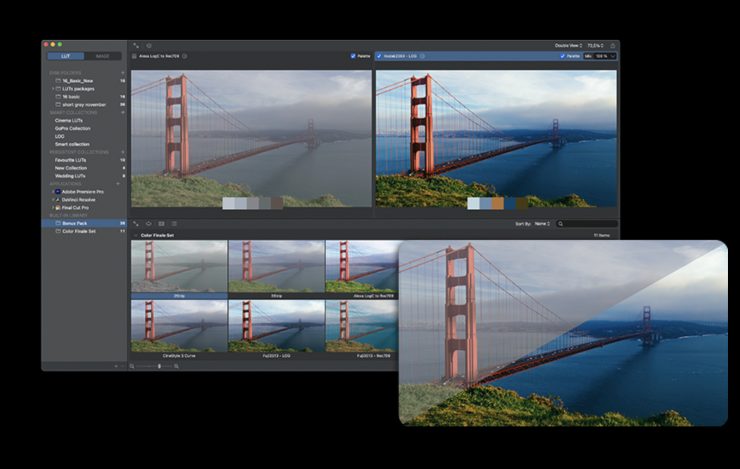Click the expand arrows icon in top toolbar

tap(137, 45)
